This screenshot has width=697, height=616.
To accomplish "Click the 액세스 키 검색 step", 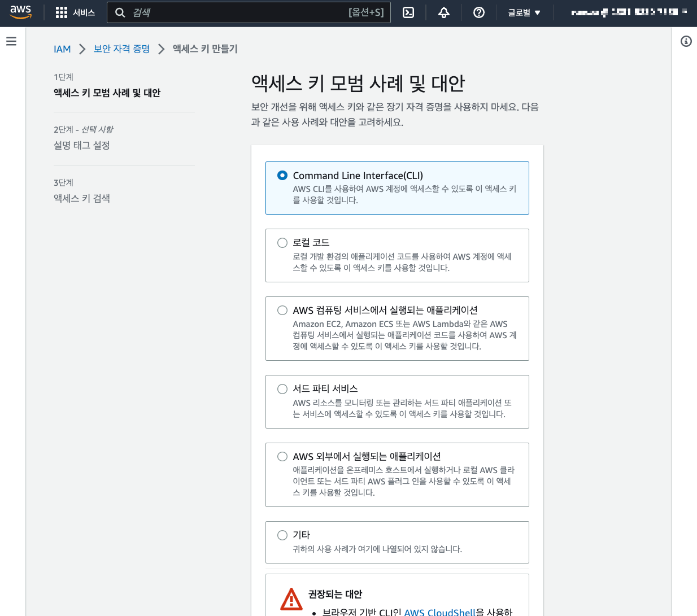I will pyautogui.click(x=82, y=198).
